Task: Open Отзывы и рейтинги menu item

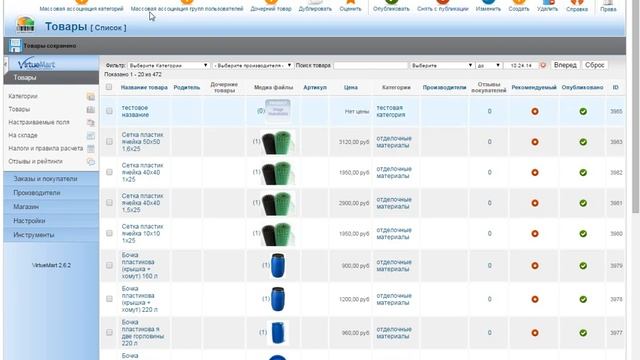Action: click(36, 162)
